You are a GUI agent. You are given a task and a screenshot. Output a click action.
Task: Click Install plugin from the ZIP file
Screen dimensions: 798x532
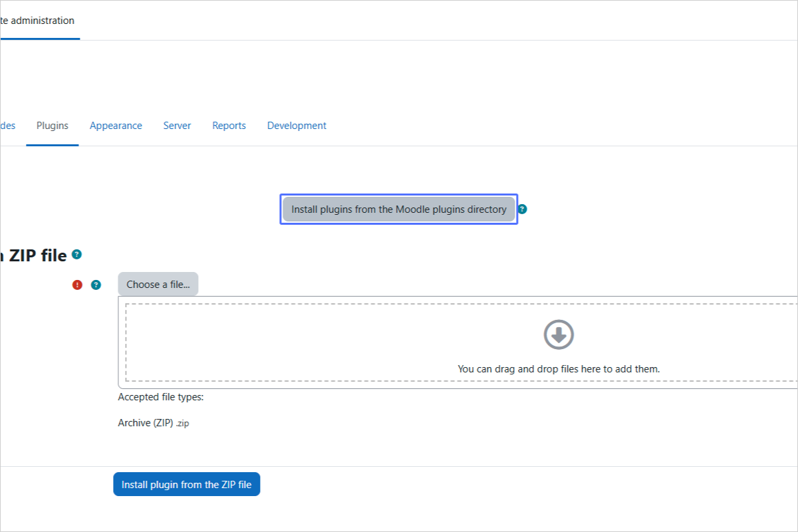187,485
